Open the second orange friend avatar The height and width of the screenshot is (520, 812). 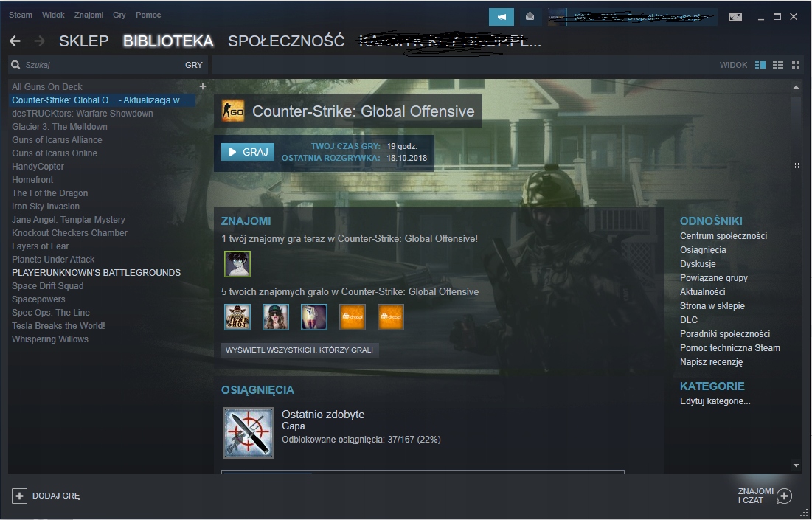point(390,317)
